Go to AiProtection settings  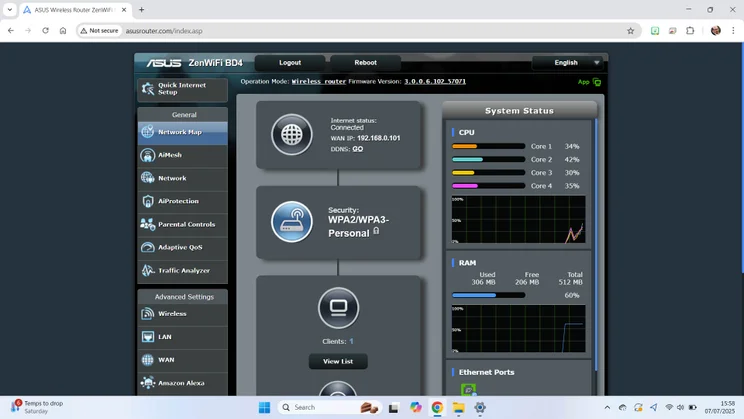(182, 201)
